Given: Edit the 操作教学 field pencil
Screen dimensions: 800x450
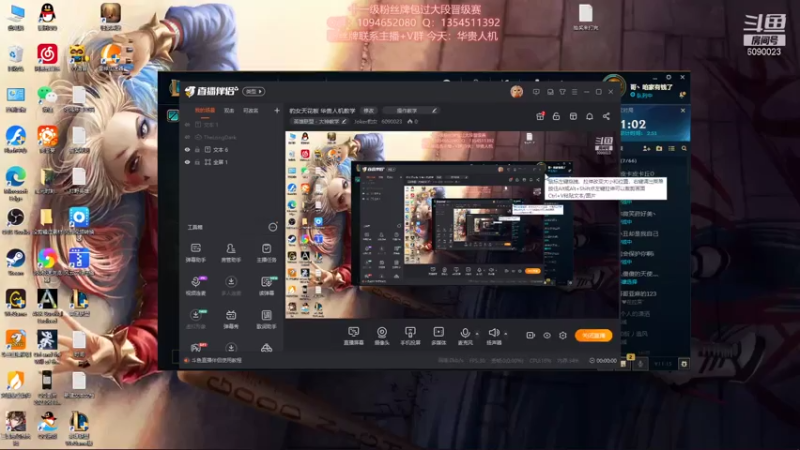Looking at the screenshot, I should coord(434,110).
